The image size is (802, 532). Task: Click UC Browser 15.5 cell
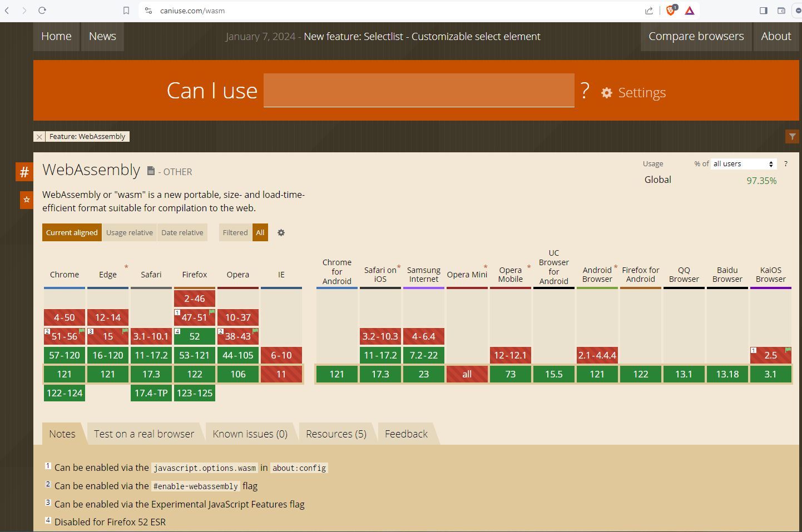pyautogui.click(x=554, y=374)
